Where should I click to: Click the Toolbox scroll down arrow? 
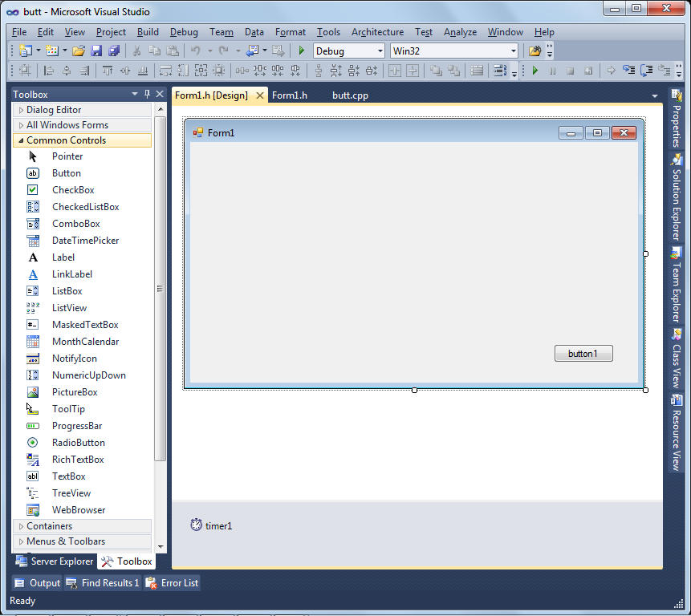[161, 546]
